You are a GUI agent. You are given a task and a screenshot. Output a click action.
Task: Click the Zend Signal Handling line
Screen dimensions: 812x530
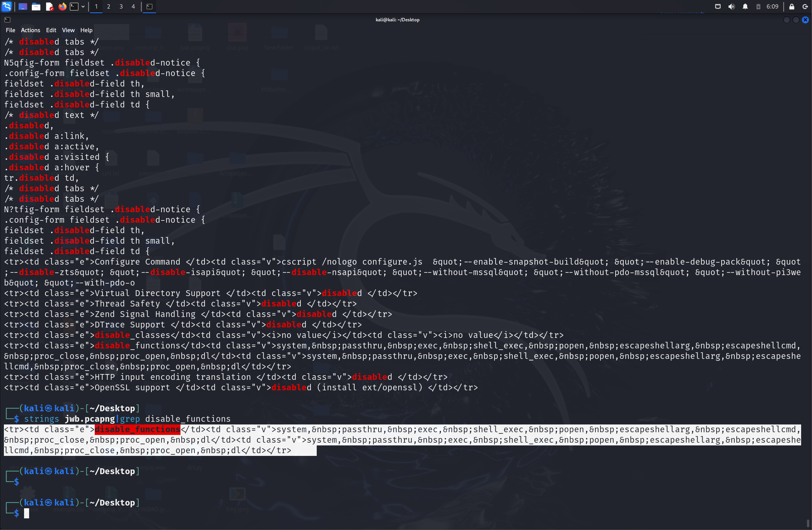[198, 314]
